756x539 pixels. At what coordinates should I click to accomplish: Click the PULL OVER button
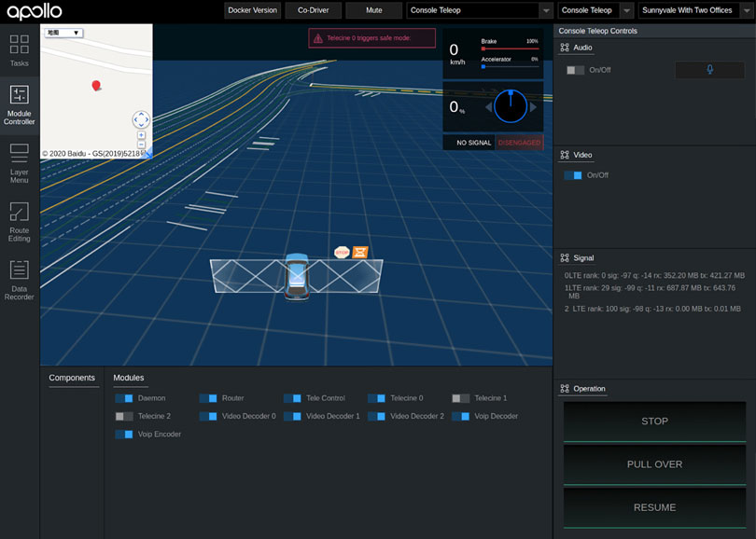tap(655, 464)
